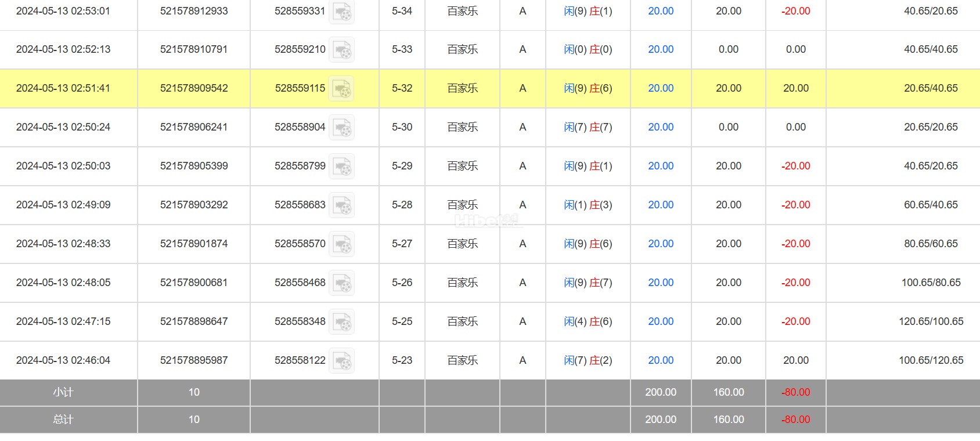Open video replay icon for round 528558683
Screen dimensions: 980x441
click(342, 205)
